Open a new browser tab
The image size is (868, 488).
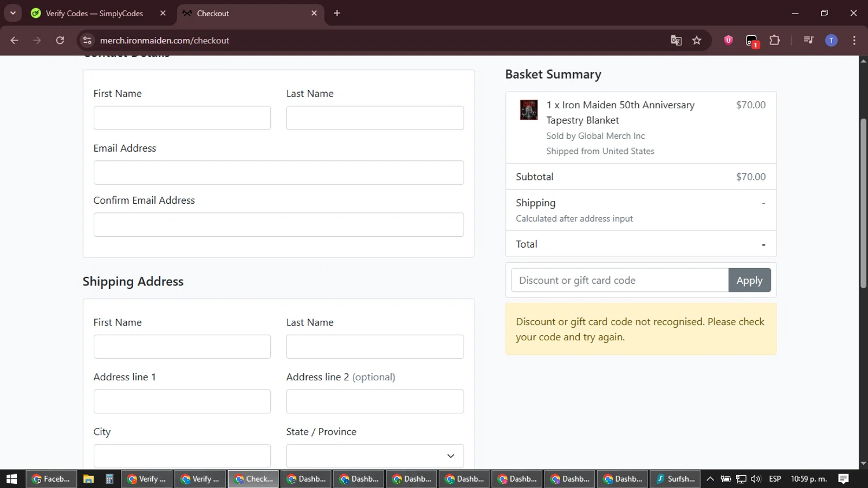pyautogui.click(x=337, y=13)
